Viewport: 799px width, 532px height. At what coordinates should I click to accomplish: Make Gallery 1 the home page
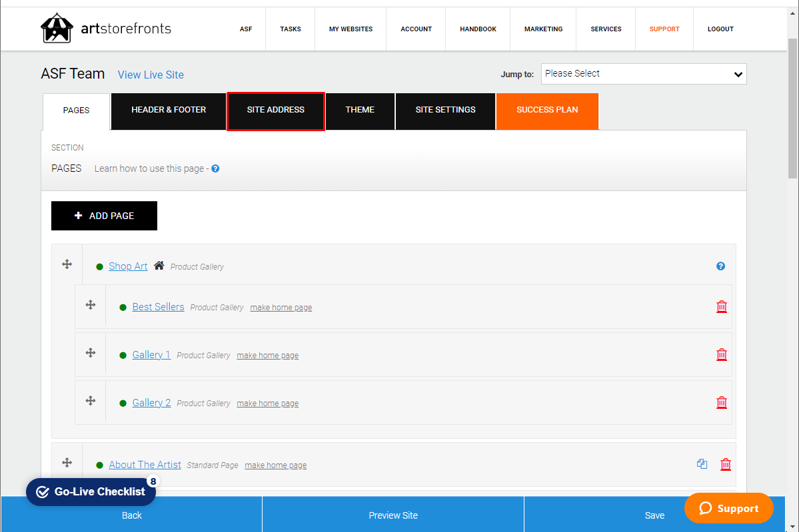coord(267,356)
